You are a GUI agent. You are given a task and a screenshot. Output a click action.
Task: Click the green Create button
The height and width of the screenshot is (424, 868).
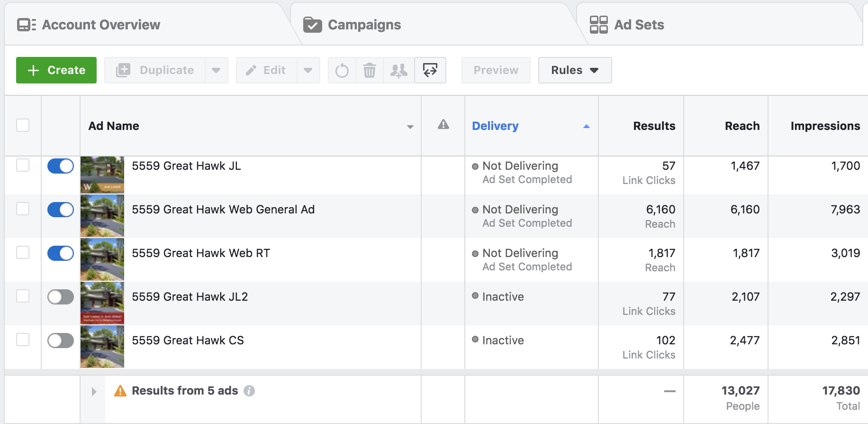(x=56, y=70)
